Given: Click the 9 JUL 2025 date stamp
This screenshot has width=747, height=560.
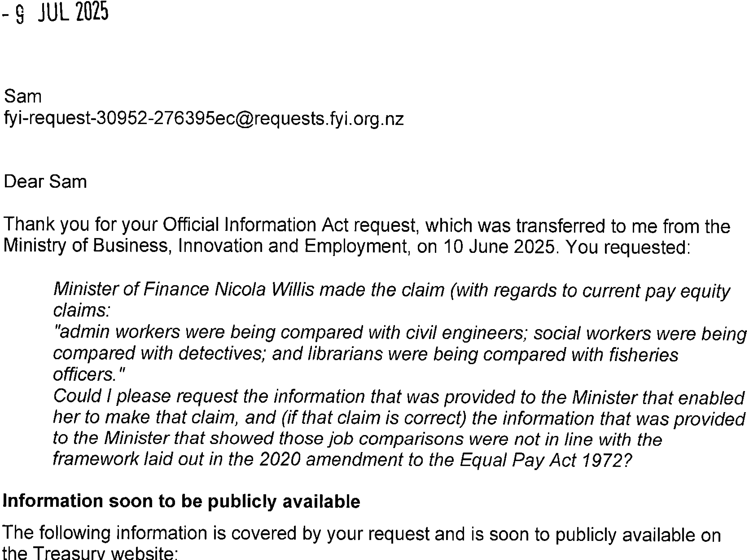Looking at the screenshot, I should (x=55, y=12).
